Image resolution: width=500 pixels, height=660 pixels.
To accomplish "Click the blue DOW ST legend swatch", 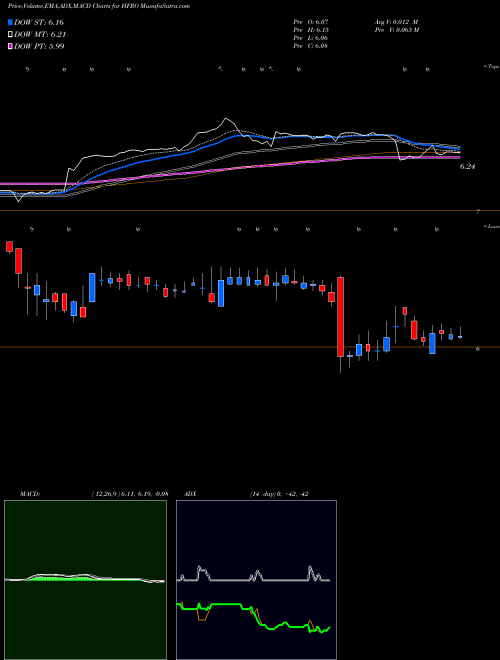I will click(x=11, y=22).
